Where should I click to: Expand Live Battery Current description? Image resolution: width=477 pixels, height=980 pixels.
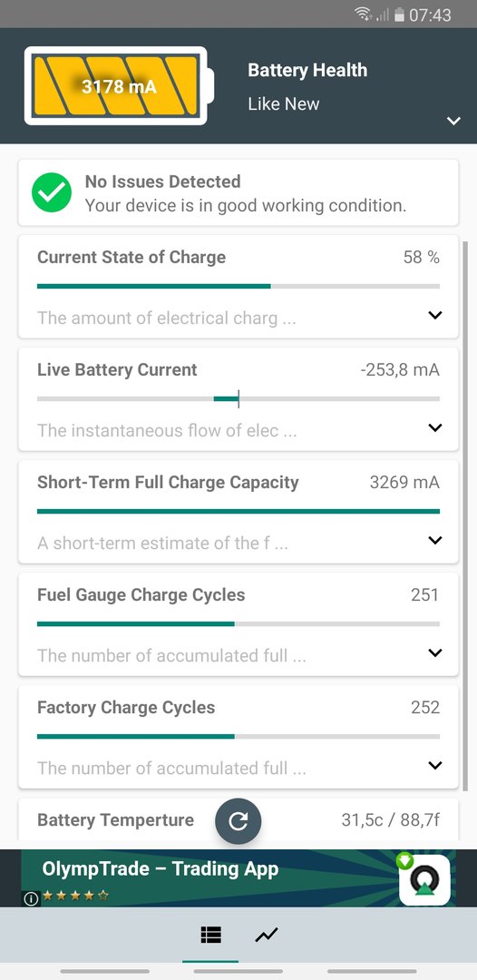click(435, 427)
